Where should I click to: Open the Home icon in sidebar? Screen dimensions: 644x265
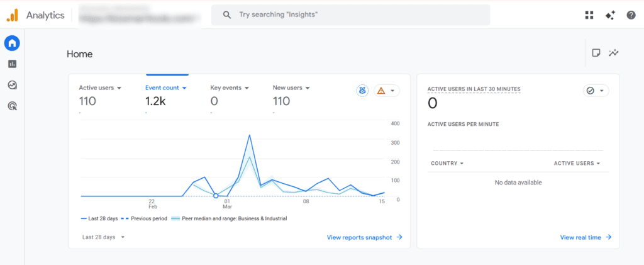pos(12,43)
